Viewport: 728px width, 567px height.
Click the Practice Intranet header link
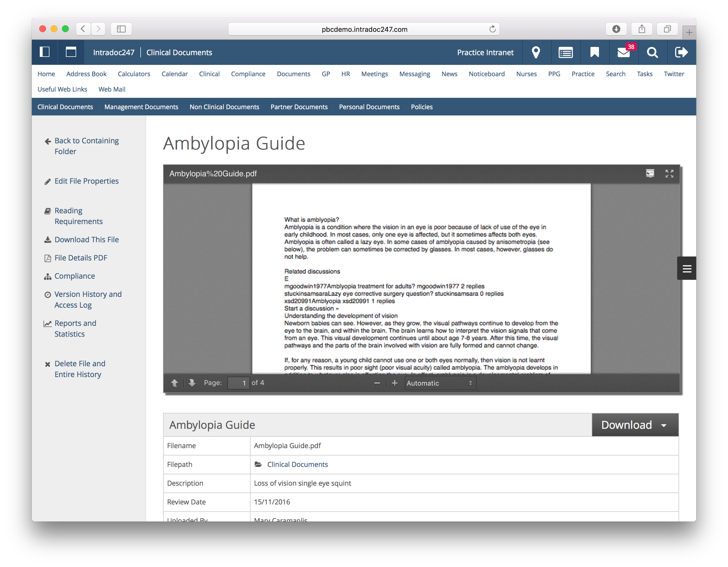pos(485,52)
